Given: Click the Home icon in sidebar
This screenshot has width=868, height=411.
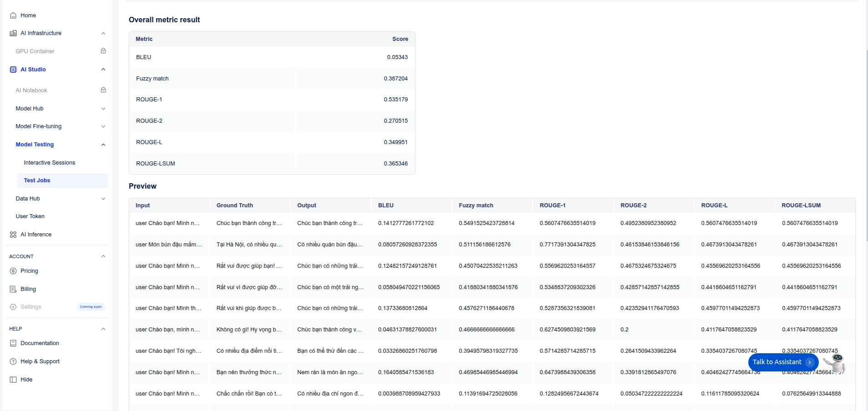Looking at the screenshot, I should click(13, 15).
